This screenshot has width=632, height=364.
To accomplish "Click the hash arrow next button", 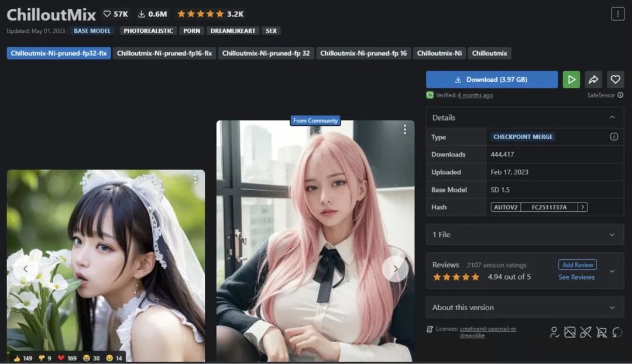I will pyautogui.click(x=582, y=207).
